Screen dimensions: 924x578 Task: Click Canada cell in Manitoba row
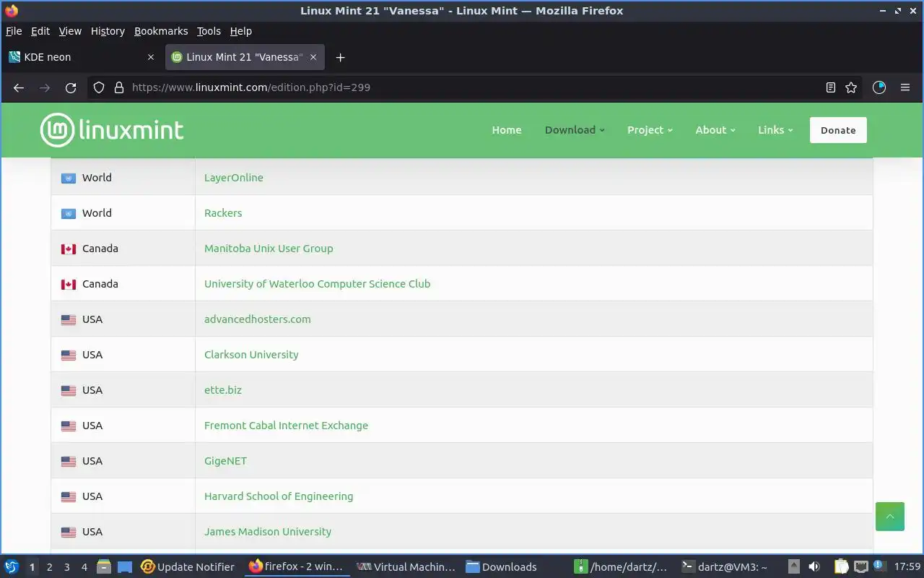(123, 249)
